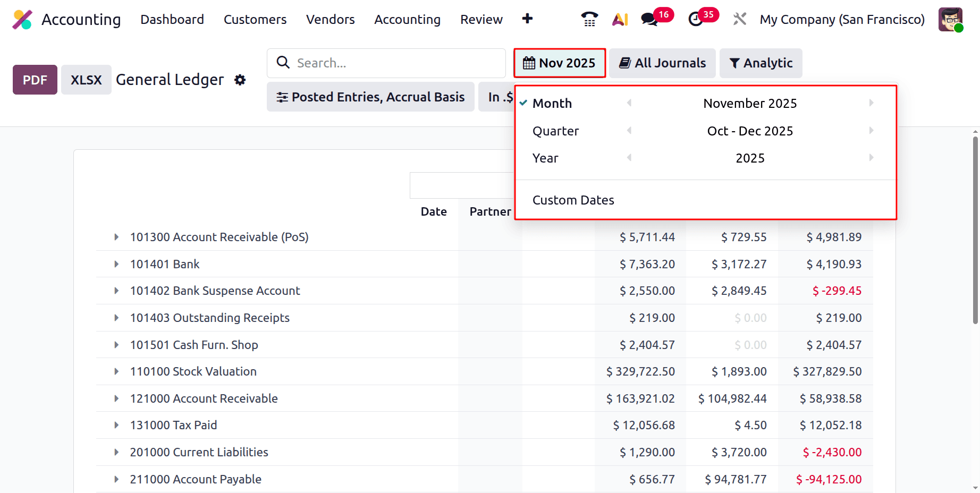Expand 131000 Tax Paid row
Viewport: 980px width, 493px height.
click(x=116, y=425)
